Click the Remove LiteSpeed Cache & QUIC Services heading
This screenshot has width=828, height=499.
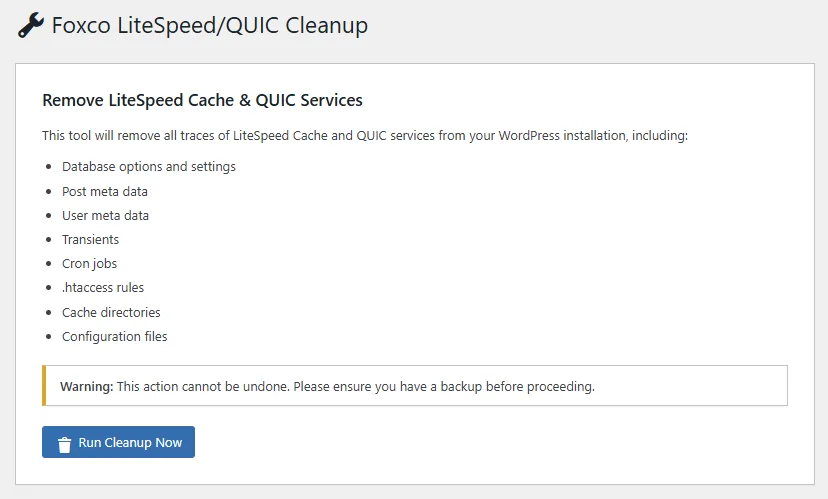[x=202, y=100]
